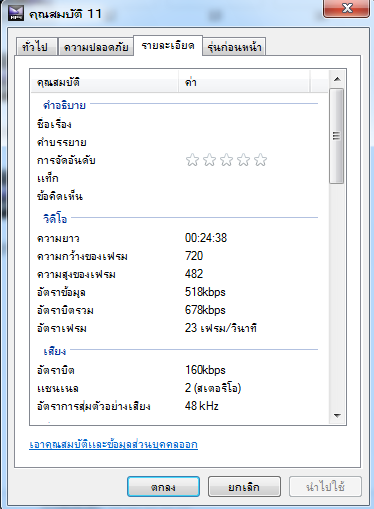The width and height of the screenshot is (374, 509).
Task: Select the รายละเอียด tab
Action: (x=168, y=46)
